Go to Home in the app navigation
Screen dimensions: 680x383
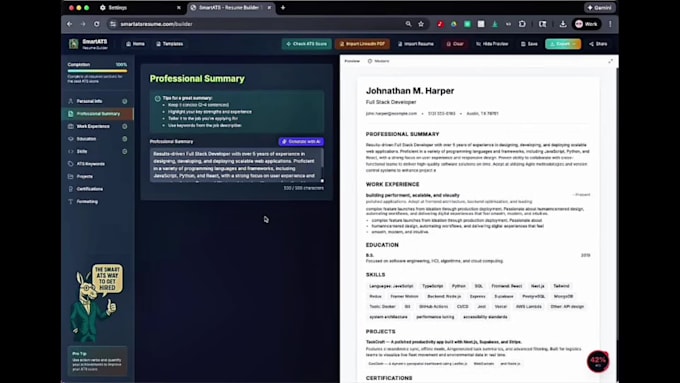click(135, 44)
